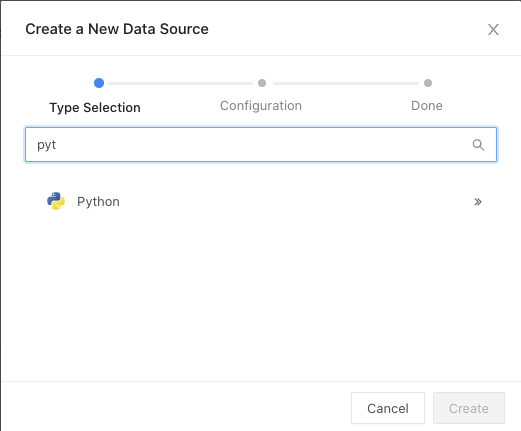Click the Cancel button

388,408
